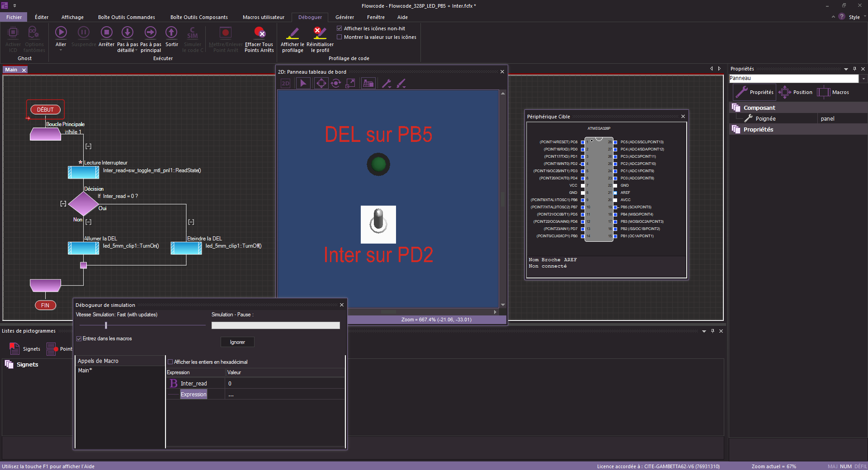The width and height of the screenshot is (868, 470).
Task: Open the Générer menu
Action: tap(344, 17)
